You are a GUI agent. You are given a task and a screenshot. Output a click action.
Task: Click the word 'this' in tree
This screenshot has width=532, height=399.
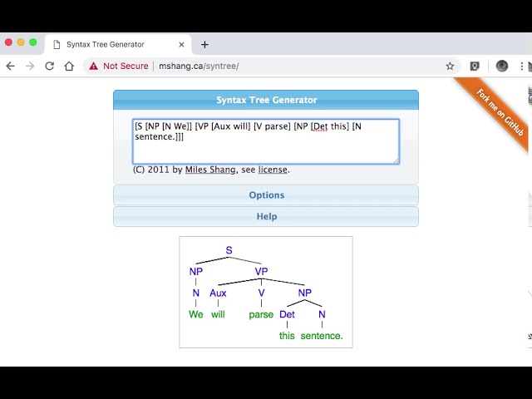tap(287, 336)
